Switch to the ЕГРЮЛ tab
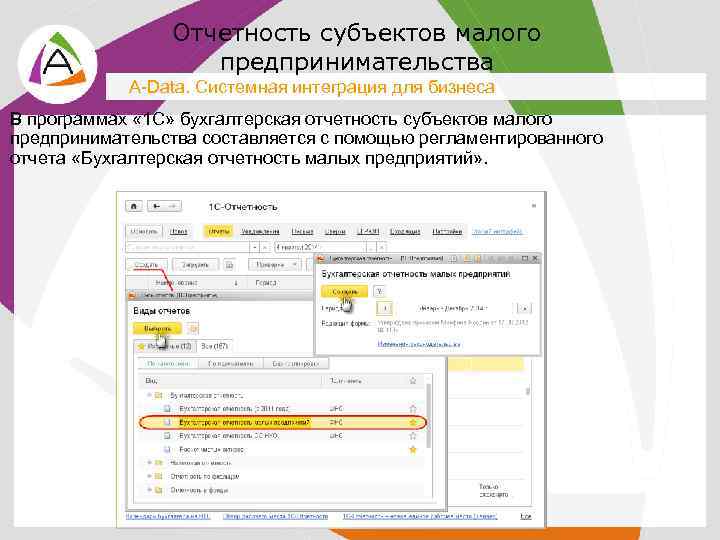The width and height of the screenshot is (720, 540). (x=368, y=231)
